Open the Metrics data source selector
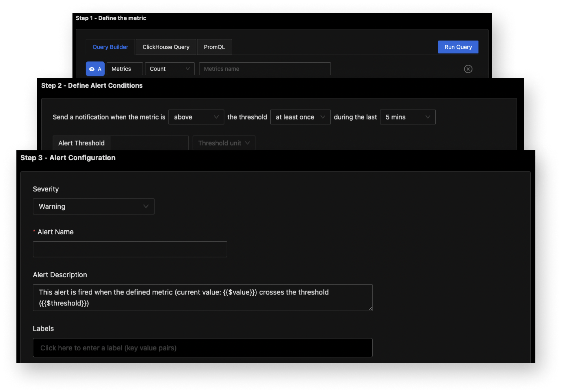The width and height of the screenshot is (561, 392). pos(125,69)
